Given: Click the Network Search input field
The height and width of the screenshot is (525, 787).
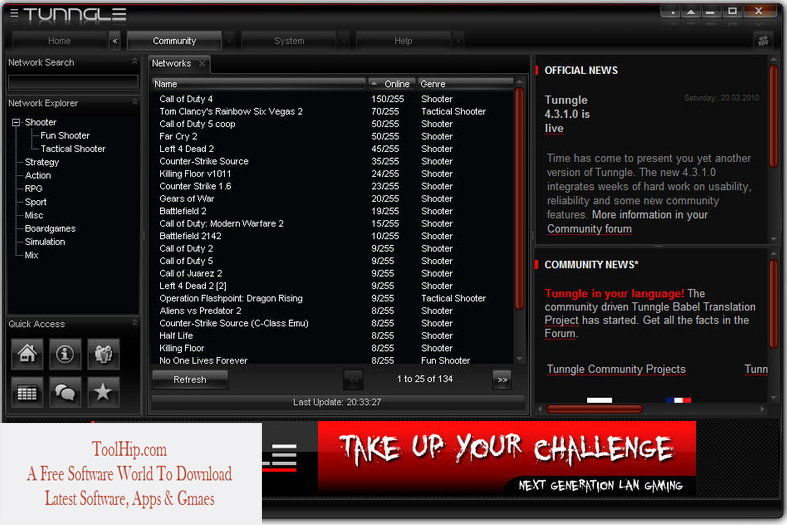Looking at the screenshot, I should point(73,82).
